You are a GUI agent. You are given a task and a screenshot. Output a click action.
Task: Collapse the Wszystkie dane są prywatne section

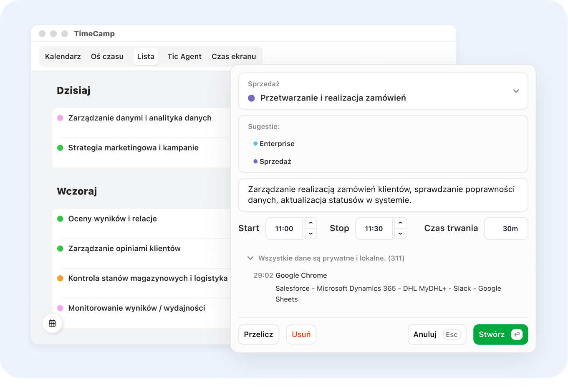pyautogui.click(x=250, y=258)
